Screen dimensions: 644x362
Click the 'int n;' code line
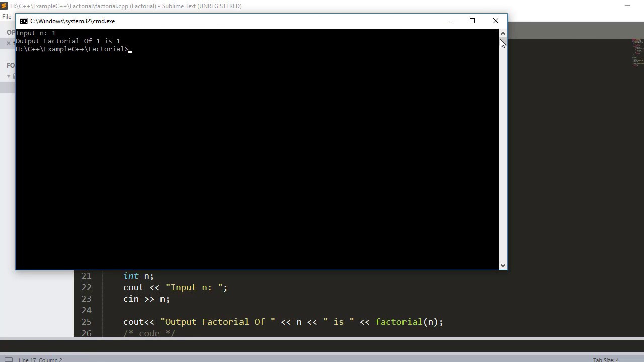click(138, 276)
